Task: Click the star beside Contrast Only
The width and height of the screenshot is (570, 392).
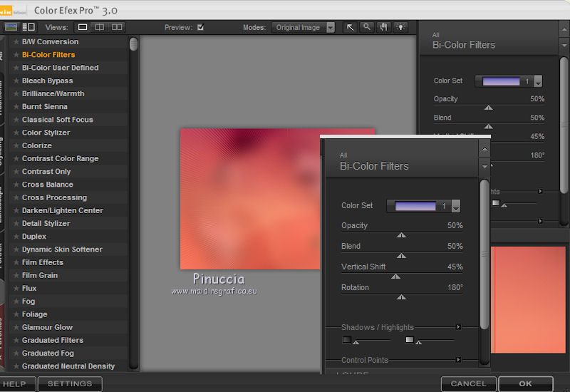Action: click(16, 172)
